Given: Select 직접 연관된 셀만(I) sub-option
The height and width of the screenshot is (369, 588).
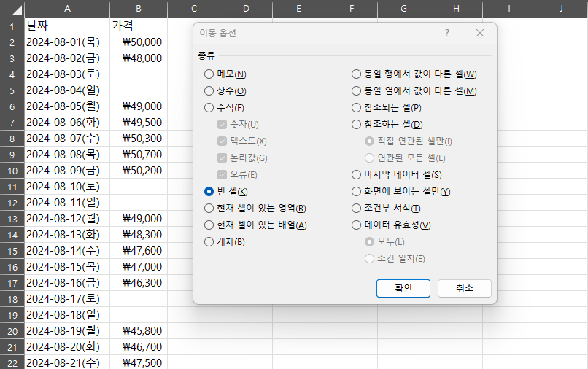Looking at the screenshot, I should coord(409,141).
